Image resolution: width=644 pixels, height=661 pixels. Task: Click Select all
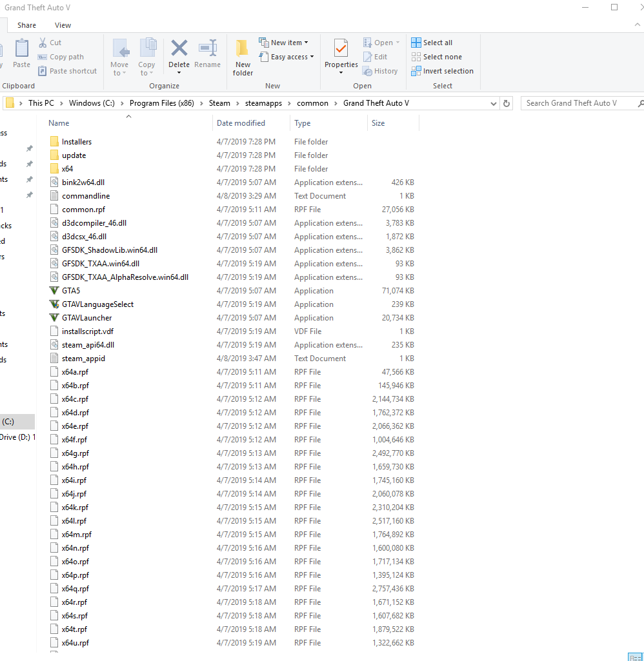432,43
